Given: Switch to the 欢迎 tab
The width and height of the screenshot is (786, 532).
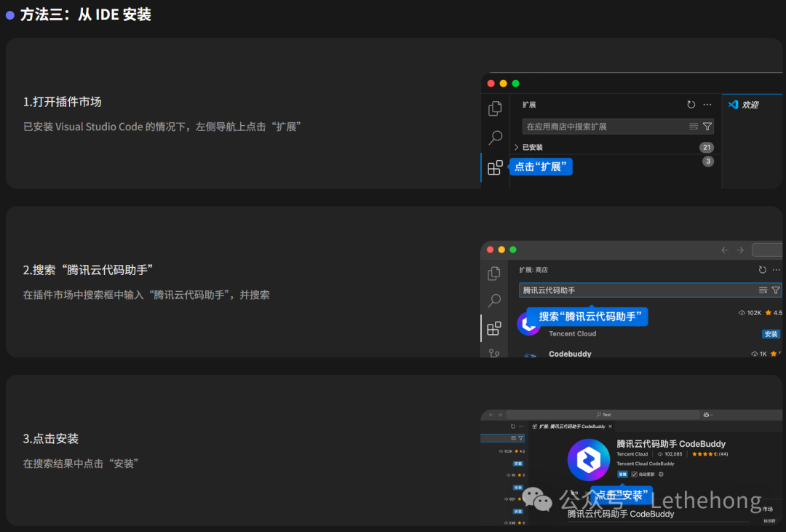Looking at the screenshot, I should click(743, 104).
